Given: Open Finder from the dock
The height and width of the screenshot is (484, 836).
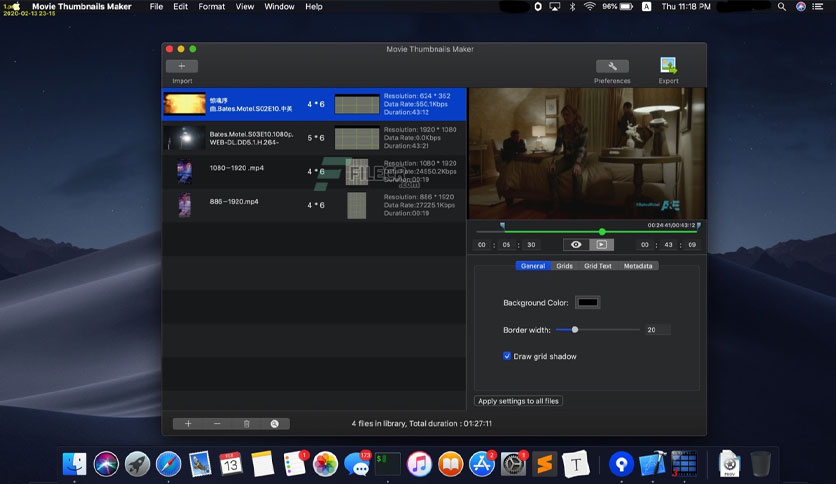Looking at the screenshot, I should click(x=74, y=463).
